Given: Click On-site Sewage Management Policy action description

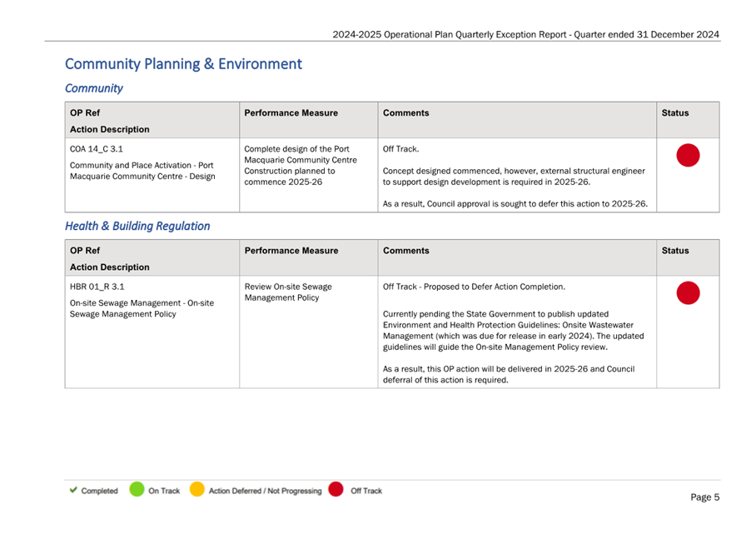Looking at the screenshot, I should coord(142,308).
